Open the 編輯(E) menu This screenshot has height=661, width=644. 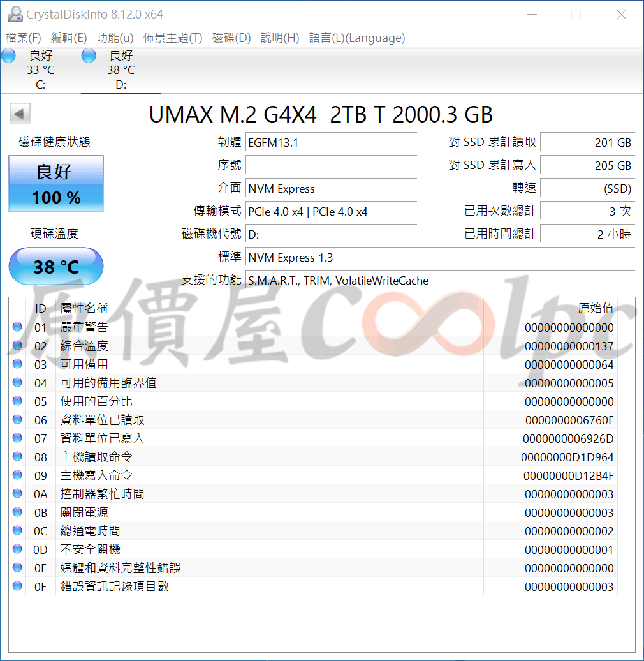point(69,38)
